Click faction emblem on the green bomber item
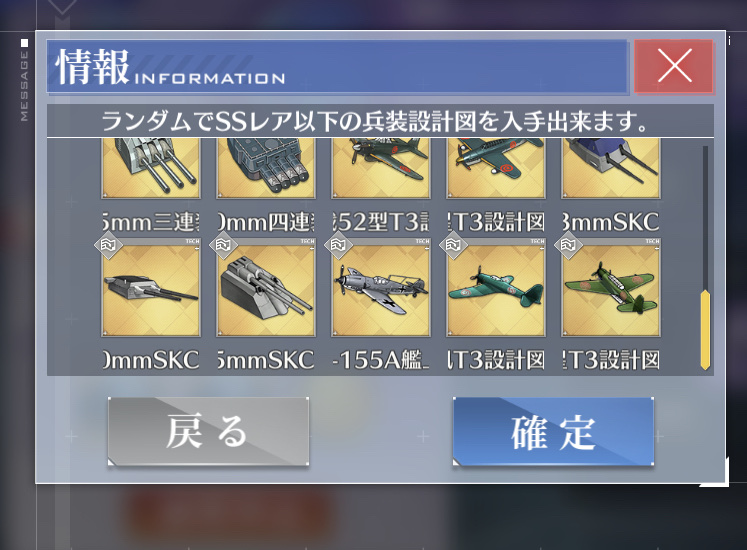Viewport: 747px width, 550px height. 568,245
